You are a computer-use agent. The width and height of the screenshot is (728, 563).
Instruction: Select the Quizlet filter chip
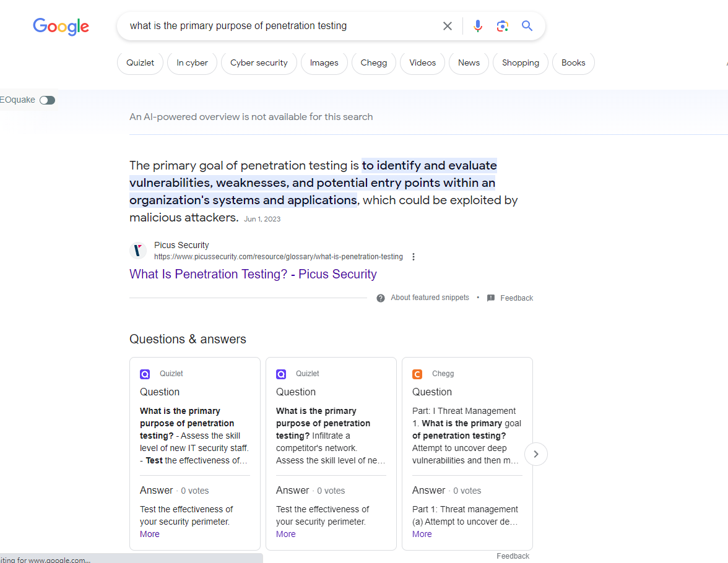click(140, 62)
